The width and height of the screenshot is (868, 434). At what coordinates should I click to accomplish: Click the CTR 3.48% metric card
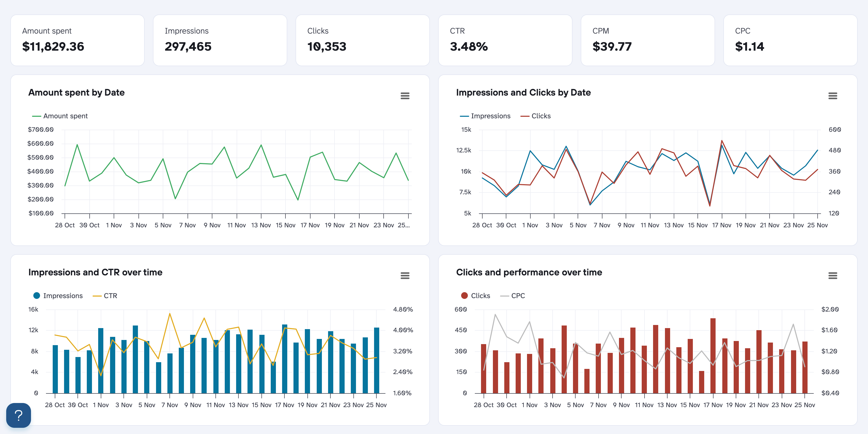coord(505,40)
